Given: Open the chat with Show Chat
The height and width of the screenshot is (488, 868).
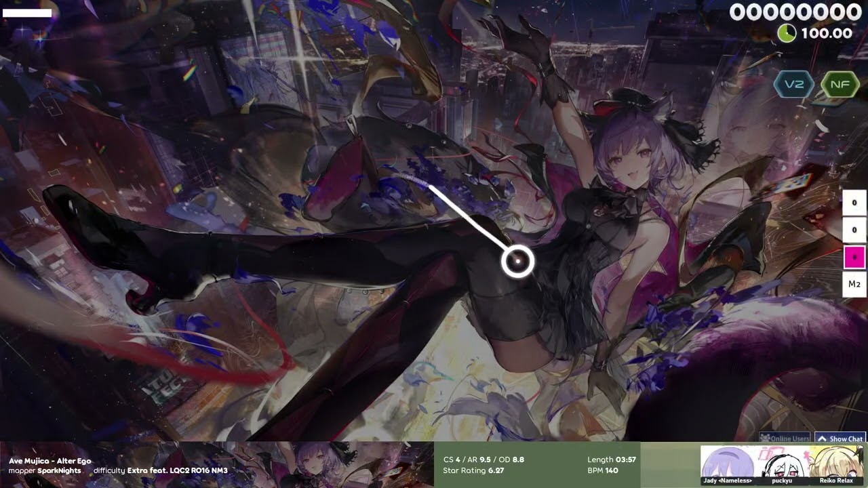Looking at the screenshot, I should (x=840, y=439).
